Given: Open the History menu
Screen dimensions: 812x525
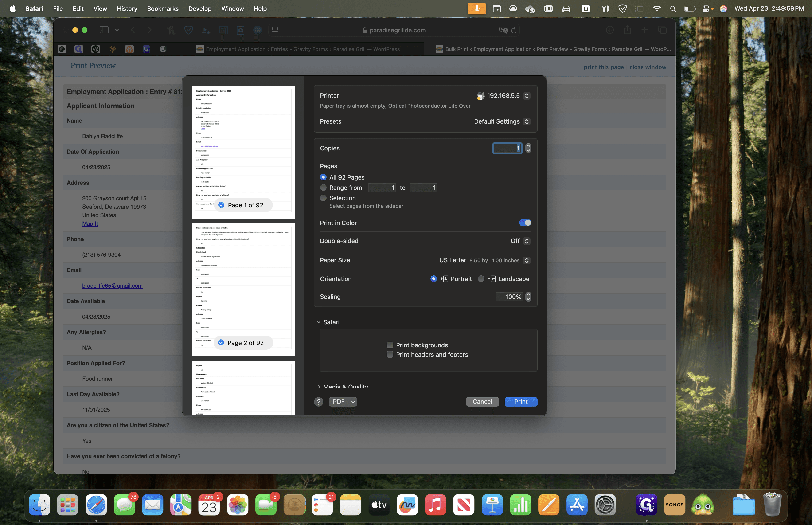Looking at the screenshot, I should point(127,8).
